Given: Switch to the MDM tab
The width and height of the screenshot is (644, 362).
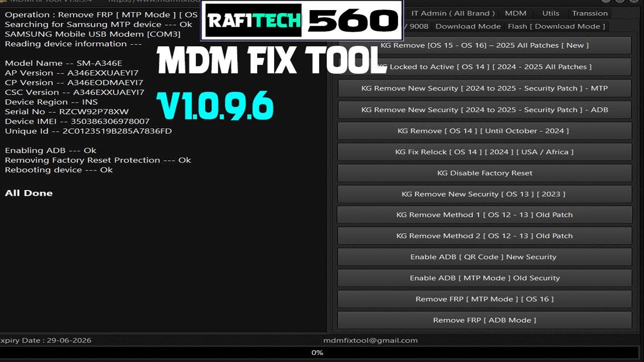Looking at the screenshot, I should pyautogui.click(x=516, y=13).
